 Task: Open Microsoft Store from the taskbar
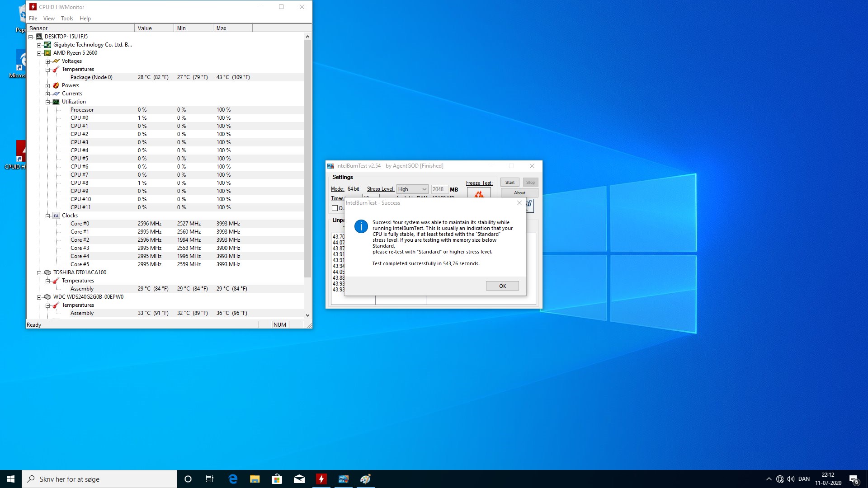277,479
